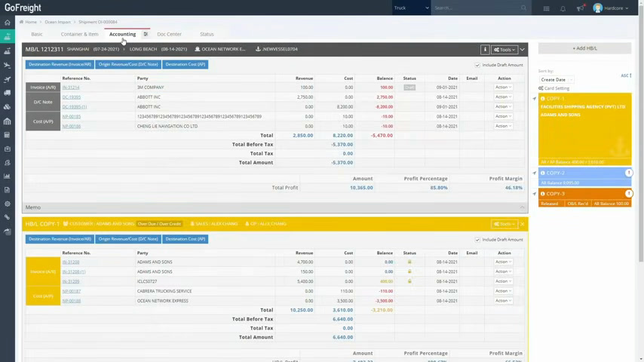This screenshot has height=362, width=644.
Task: Click the lock icon for invoice IN-31208
Action: tap(409, 262)
